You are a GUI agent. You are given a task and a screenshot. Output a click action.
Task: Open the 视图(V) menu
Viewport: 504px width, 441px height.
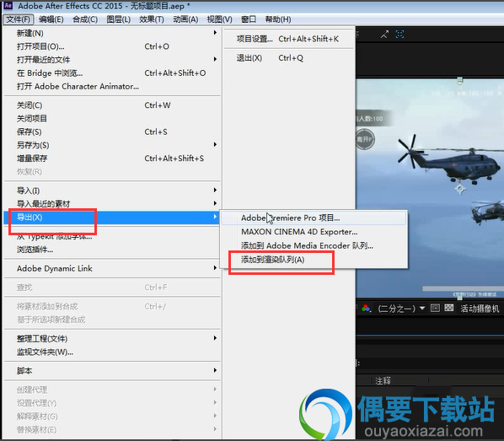click(x=219, y=19)
